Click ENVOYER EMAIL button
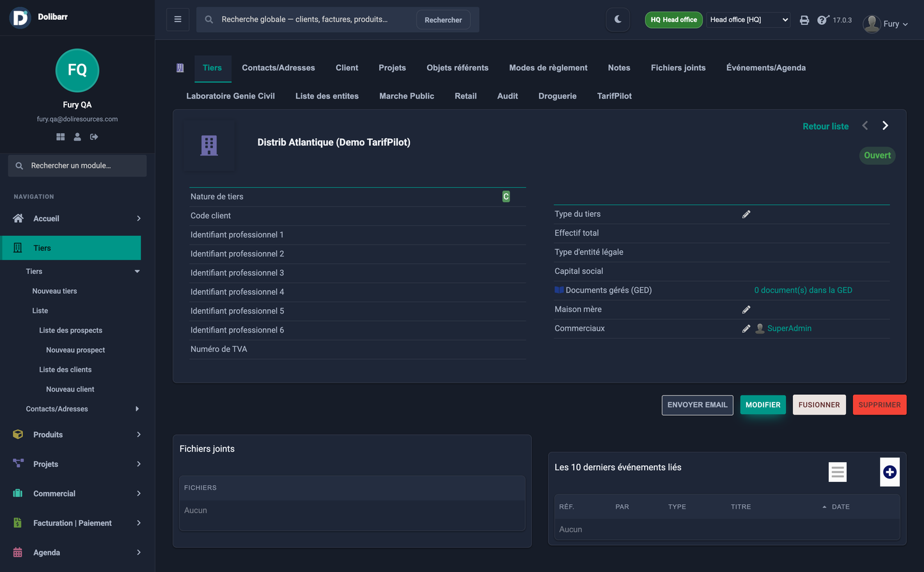Viewport: 924px width, 572px height. click(698, 405)
